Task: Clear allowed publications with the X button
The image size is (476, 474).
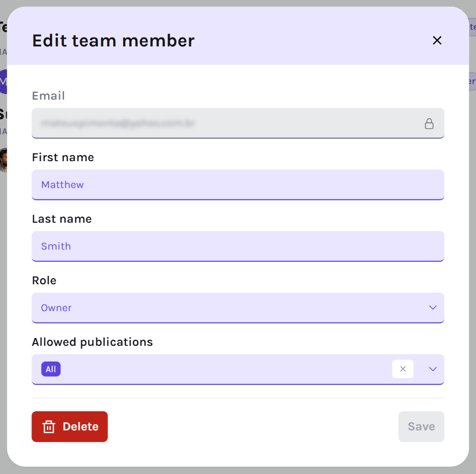Action: coord(403,369)
